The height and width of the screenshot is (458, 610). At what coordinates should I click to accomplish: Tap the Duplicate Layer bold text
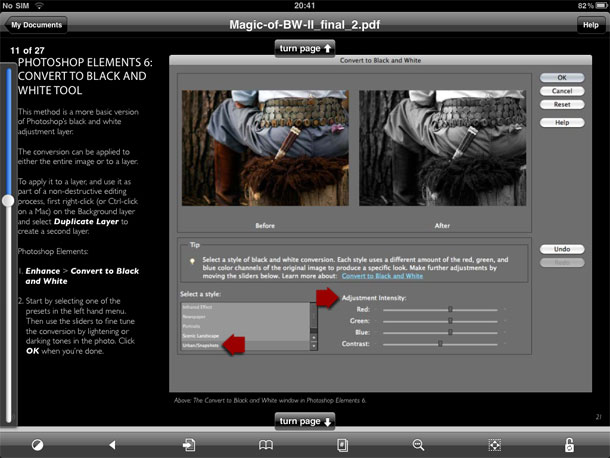tap(86, 221)
